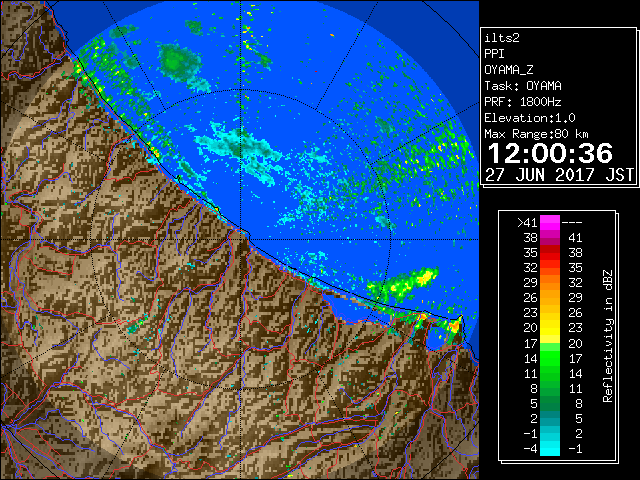Click the "OYAMA_Z" product name
The height and width of the screenshot is (480, 640).
pyautogui.click(x=509, y=70)
